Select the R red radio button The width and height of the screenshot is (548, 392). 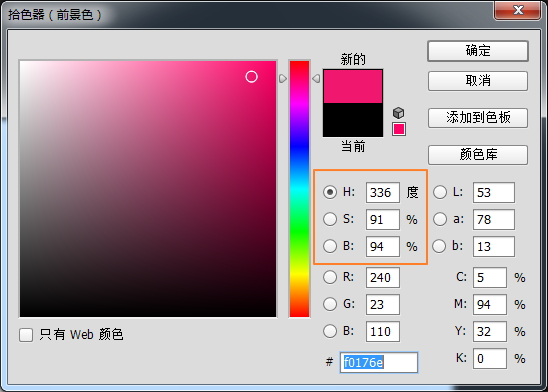click(330, 277)
